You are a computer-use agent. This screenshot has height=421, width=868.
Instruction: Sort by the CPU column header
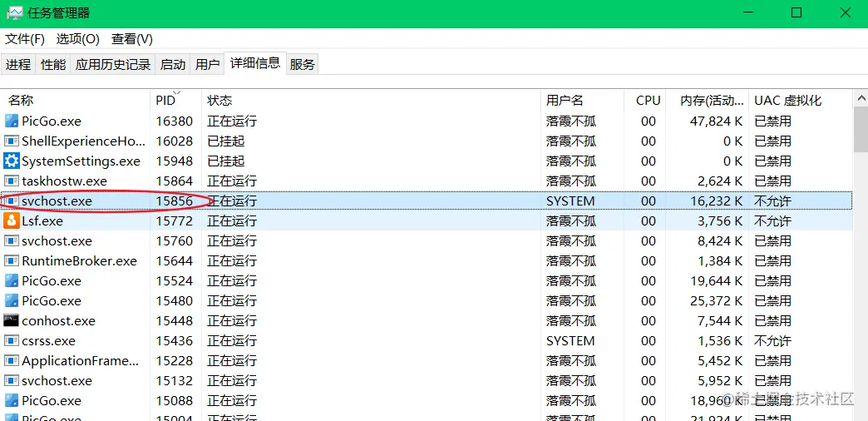pyautogui.click(x=645, y=101)
